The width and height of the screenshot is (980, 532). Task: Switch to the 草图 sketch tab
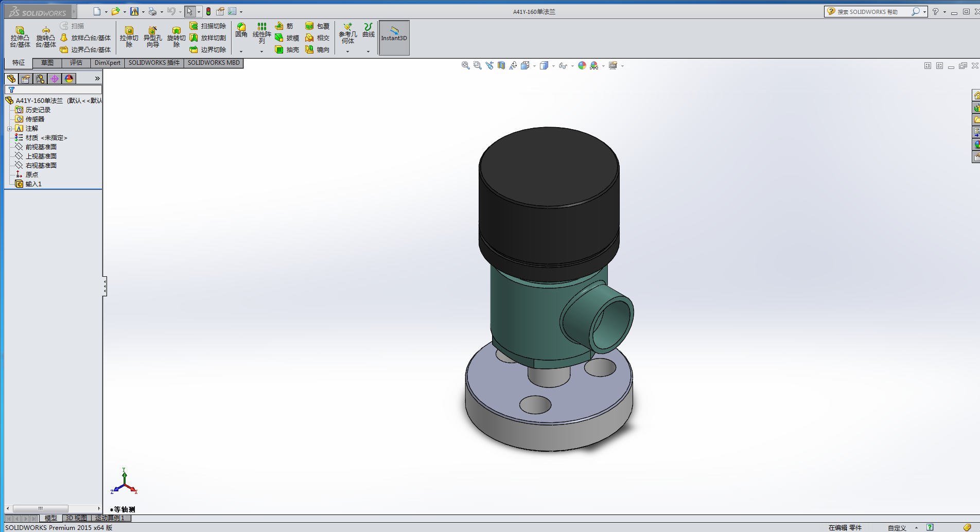tap(47, 63)
